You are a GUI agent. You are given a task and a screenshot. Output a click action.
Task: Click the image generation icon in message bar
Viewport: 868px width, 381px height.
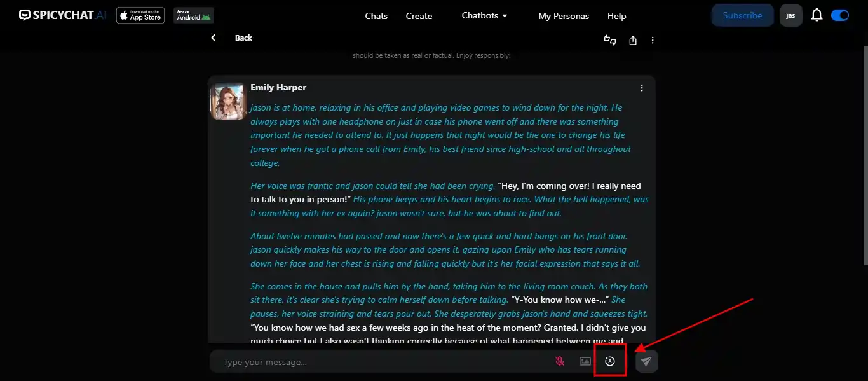point(585,361)
